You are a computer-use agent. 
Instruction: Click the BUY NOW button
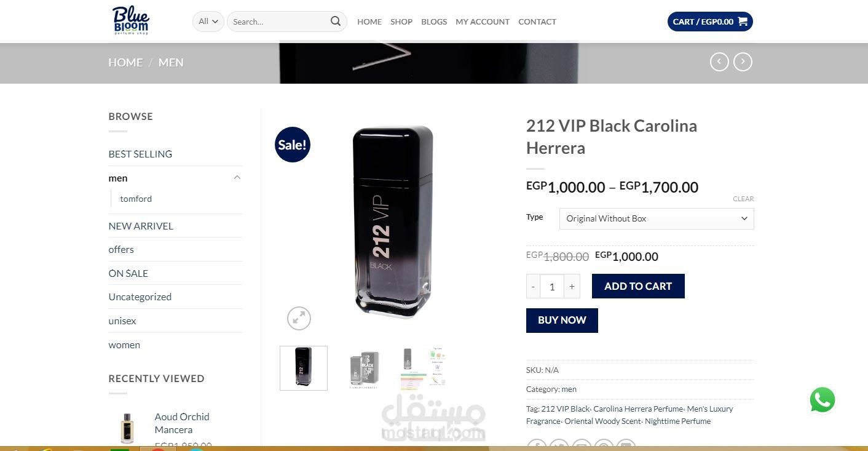tap(562, 320)
